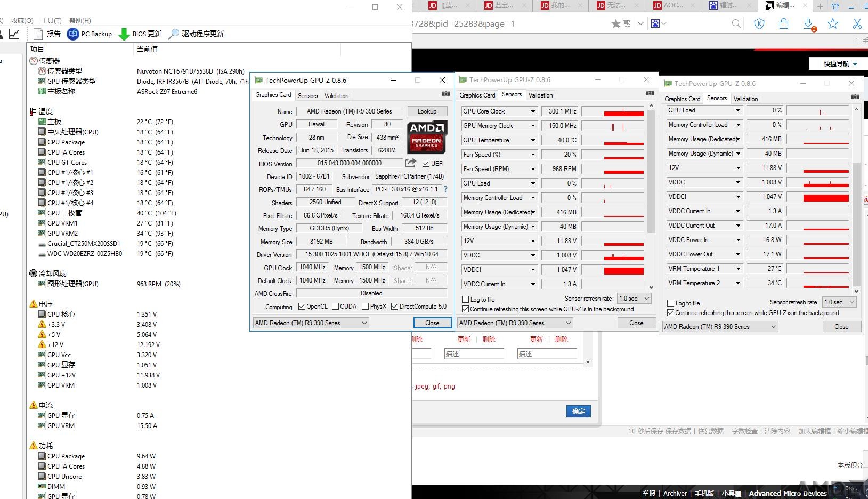This screenshot has width=868, height=499.
Task: Click the 驱动程序更新 magnifier icon
Action: [x=173, y=34]
